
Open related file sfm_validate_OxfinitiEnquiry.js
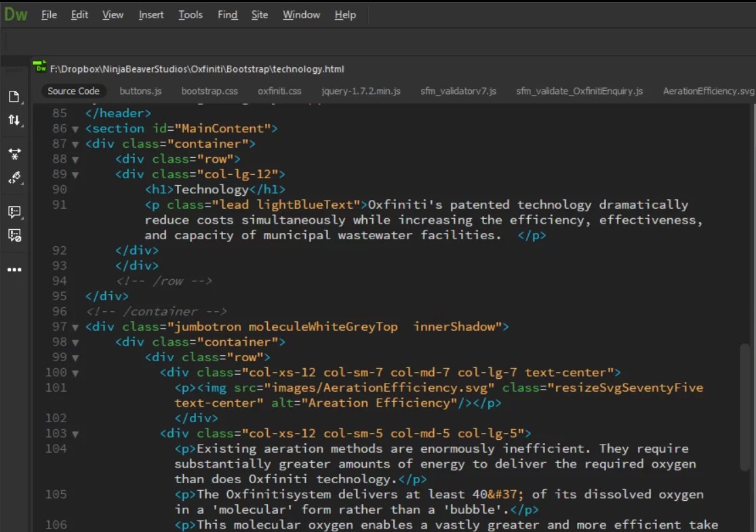[580, 91]
